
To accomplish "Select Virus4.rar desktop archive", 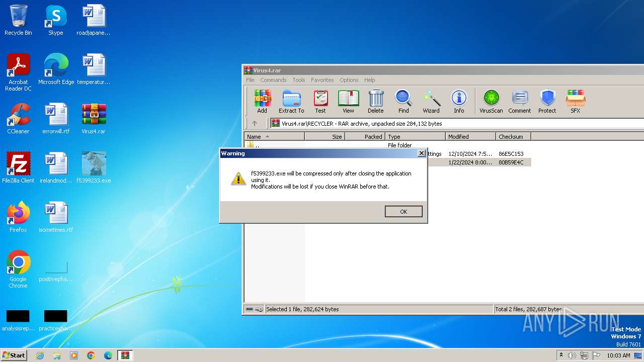I will pyautogui.click(x=94, y=119).
